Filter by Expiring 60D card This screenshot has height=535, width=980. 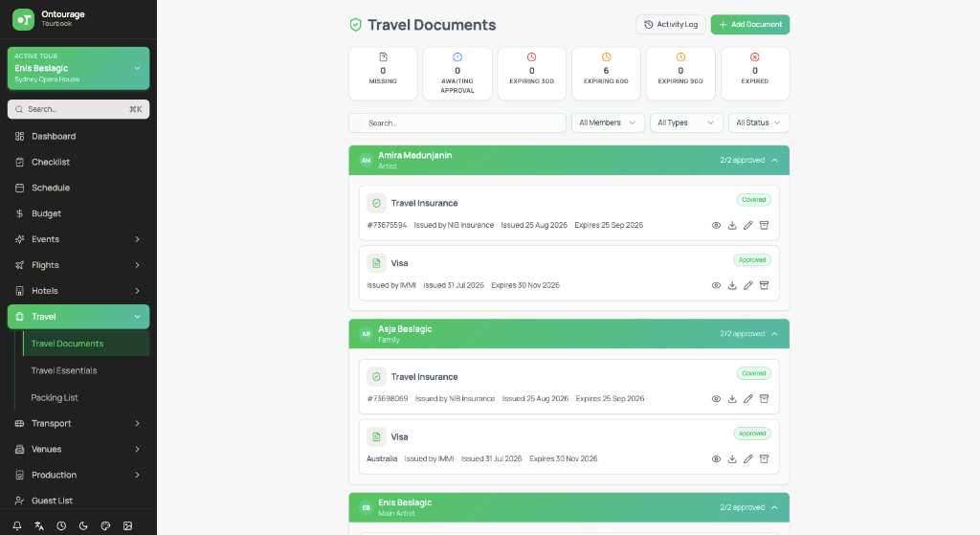pyautogui.click(x=606, y=73)
